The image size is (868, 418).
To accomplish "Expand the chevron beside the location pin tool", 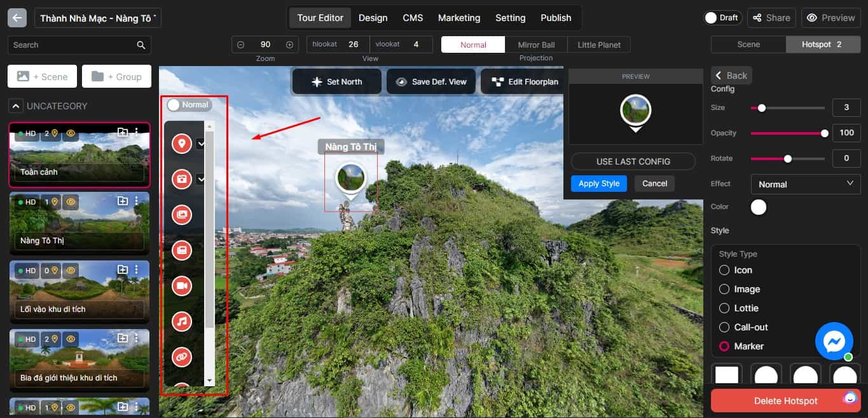I will point(201,144).
